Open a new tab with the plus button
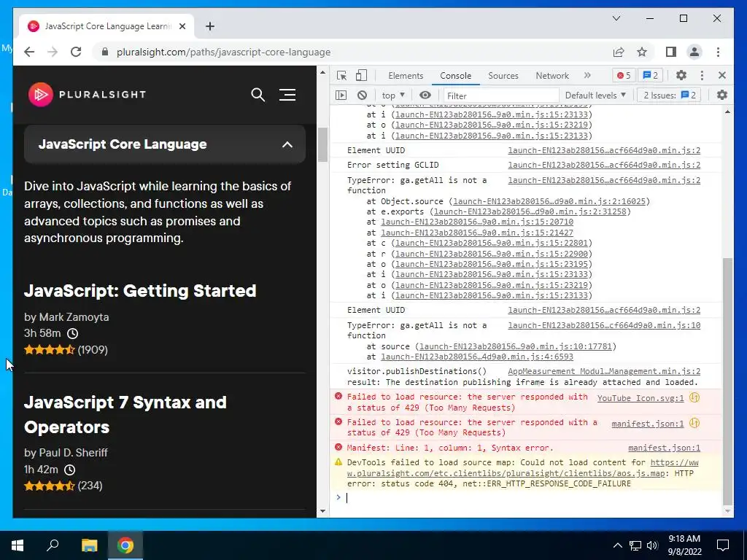This screenshot has width=747, height=560. click(x=210, y=26)
